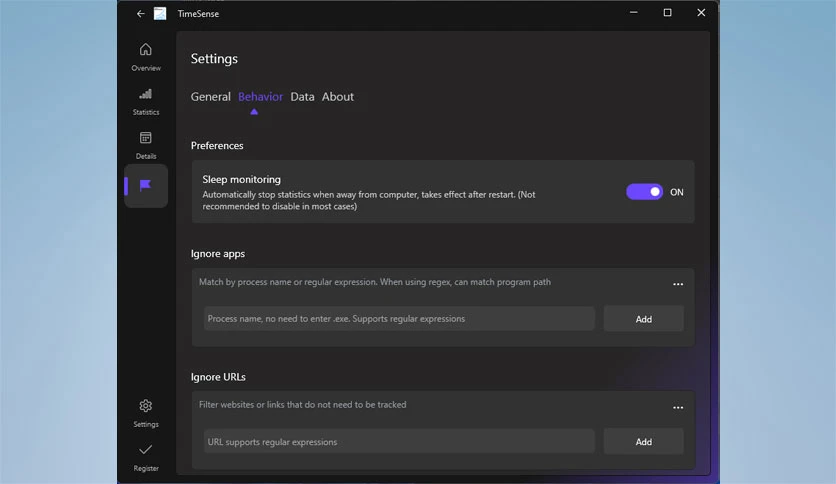The image size is (836, 484).
Task: Click the TimeSense app logo icon
Action: (160, 13)
